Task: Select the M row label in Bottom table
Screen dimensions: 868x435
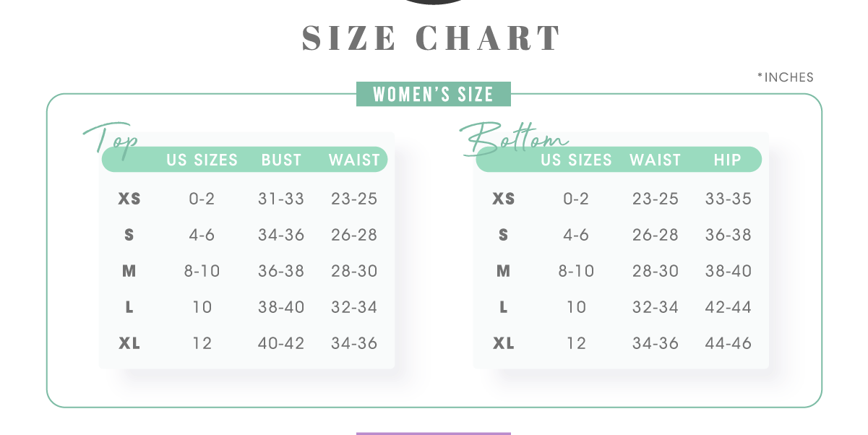Action: pyautogui.click(x=504, y=271)
